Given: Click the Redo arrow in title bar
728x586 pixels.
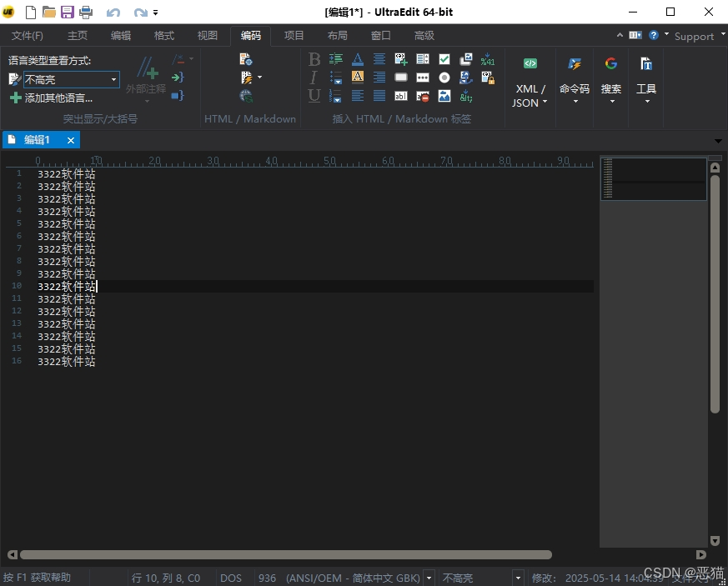Looking at the screenshot, I should pos(141,13).
